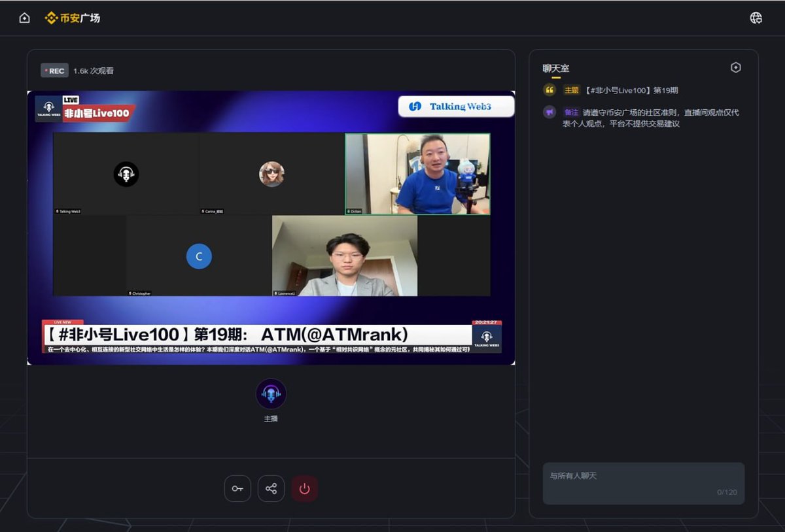Click topic text 【#非小号Live100】第19期
785x532 pixels.
631,90
